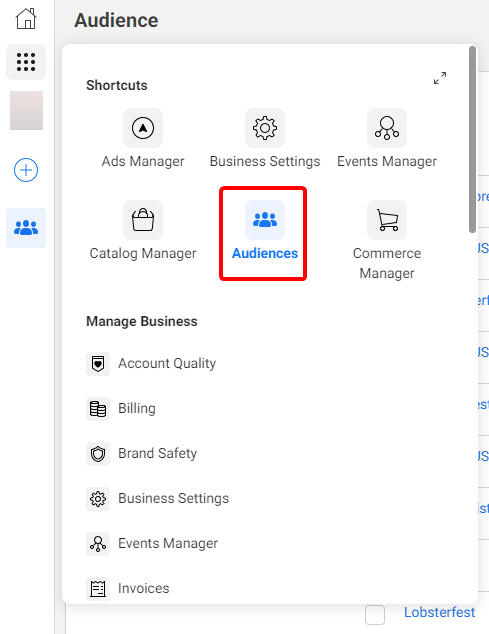Check the Lobsterfest row checkbox
489x634 pixels.
[375, 615]
